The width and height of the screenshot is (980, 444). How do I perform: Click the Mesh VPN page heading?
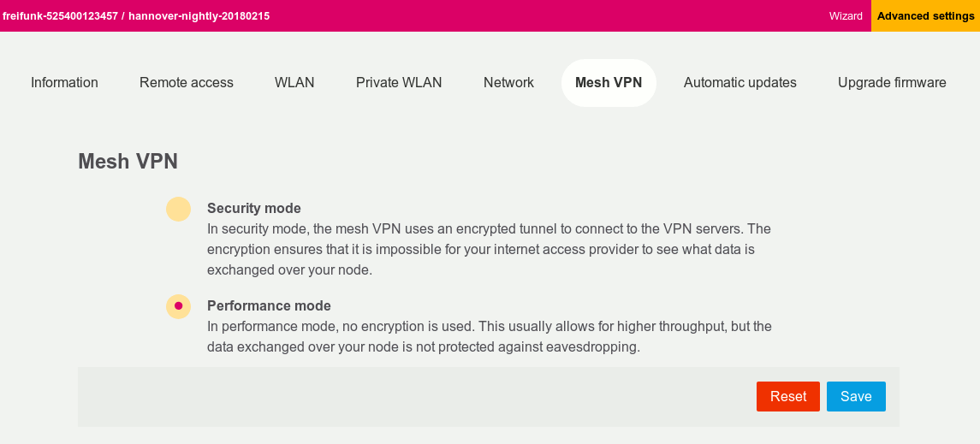pos(128,162)
